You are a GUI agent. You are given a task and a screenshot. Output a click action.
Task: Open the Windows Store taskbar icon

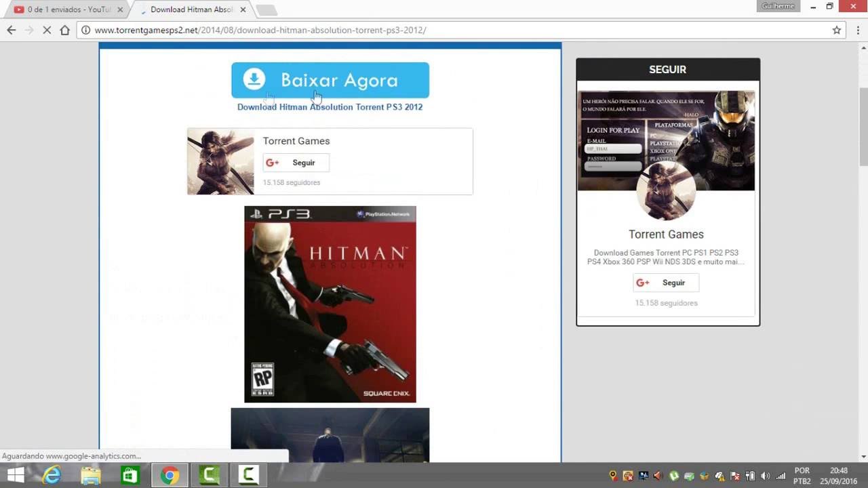pyautogui.click(x=130, y=475)
